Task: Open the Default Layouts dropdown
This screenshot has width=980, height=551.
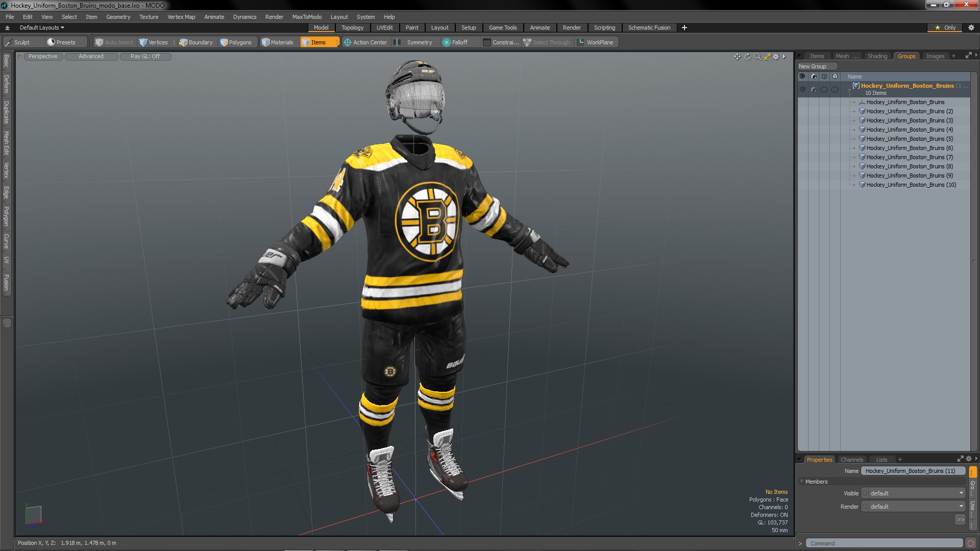Action: [42, 28]
